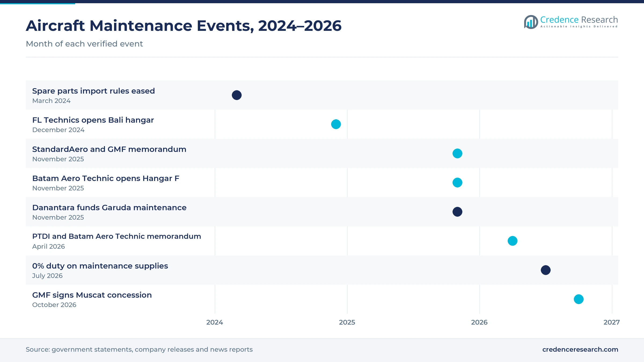Open the credenceresearch.com link
The image size is (644, 362).
580,349
